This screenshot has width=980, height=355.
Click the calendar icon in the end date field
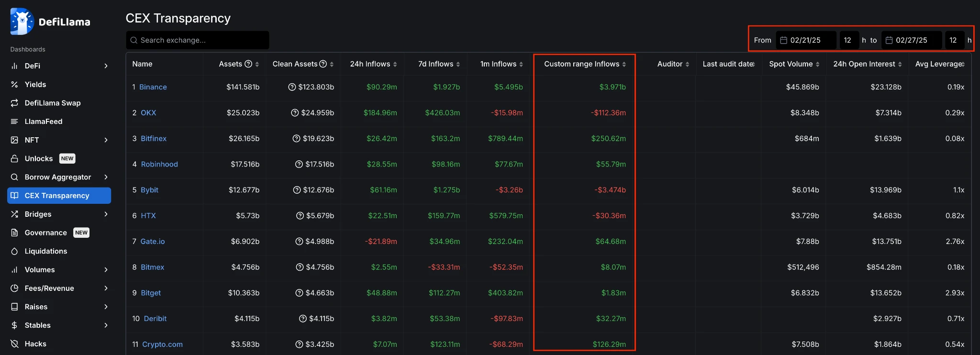889,40
